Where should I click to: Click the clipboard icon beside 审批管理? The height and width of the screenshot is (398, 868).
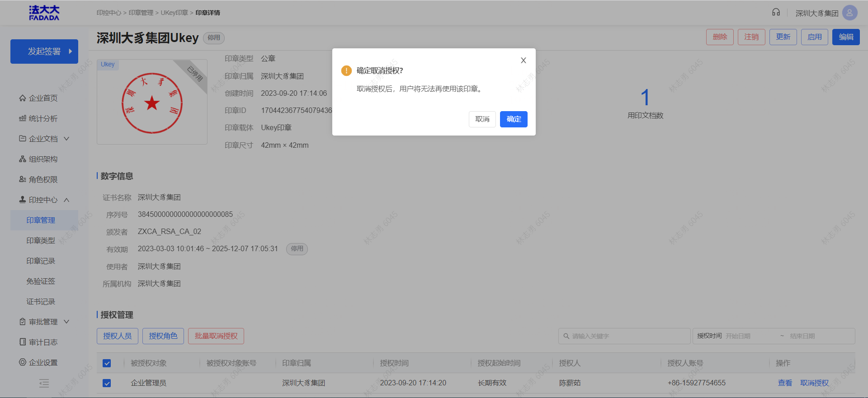[x=23, y=321]
